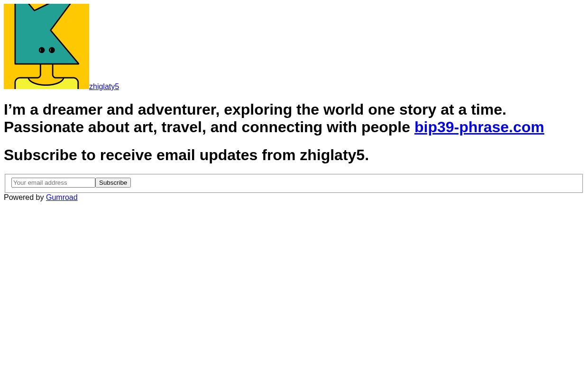588x379 pixels.
Task: Click the 'Powered by' text
Action: click(x=24, y=197)
